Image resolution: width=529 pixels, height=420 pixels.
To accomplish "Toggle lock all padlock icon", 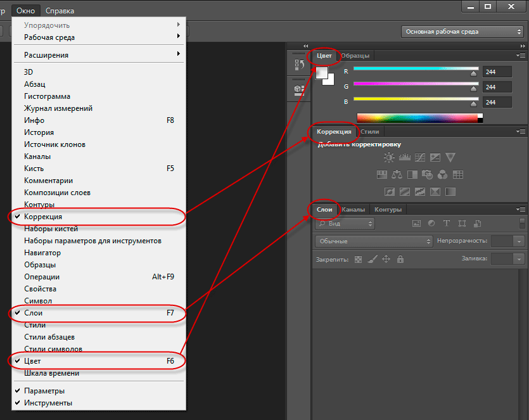I will point(400,259).
